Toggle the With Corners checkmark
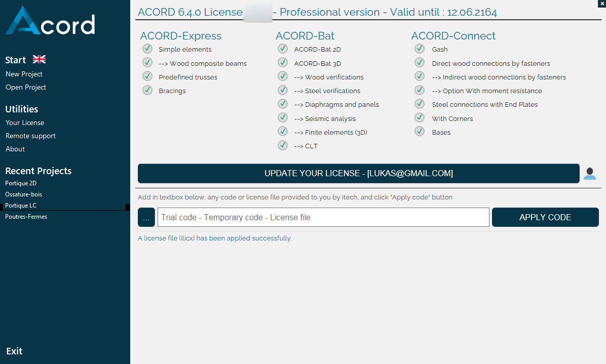Screen dimensions: 606x364 [420, 117]
